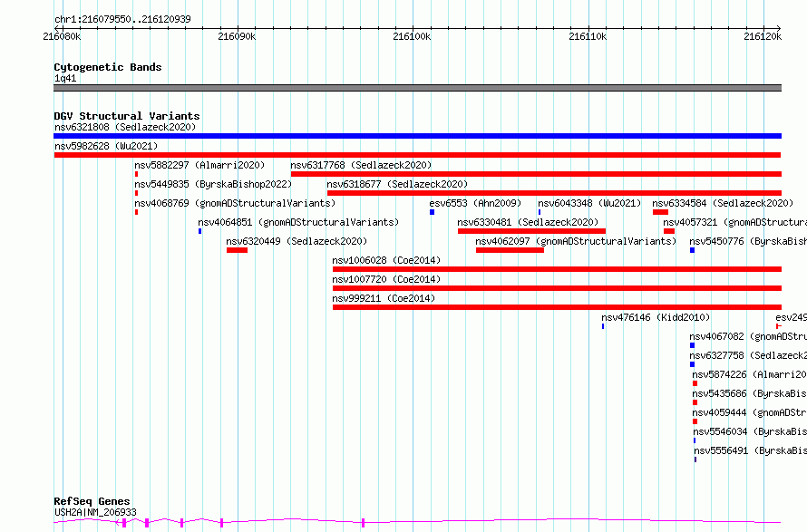This screenshot has height=532, width=807.
Task: Click the 216090k ruler position
Action: pos(237,36)
